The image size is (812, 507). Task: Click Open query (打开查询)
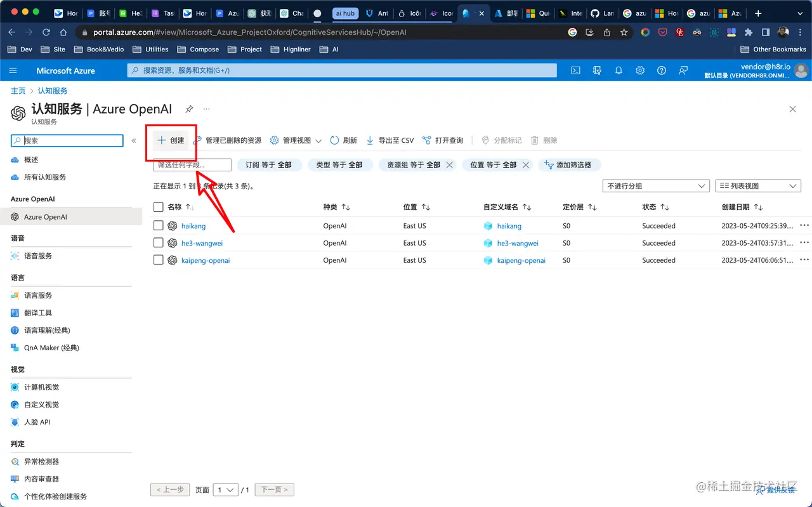point(443,140)
